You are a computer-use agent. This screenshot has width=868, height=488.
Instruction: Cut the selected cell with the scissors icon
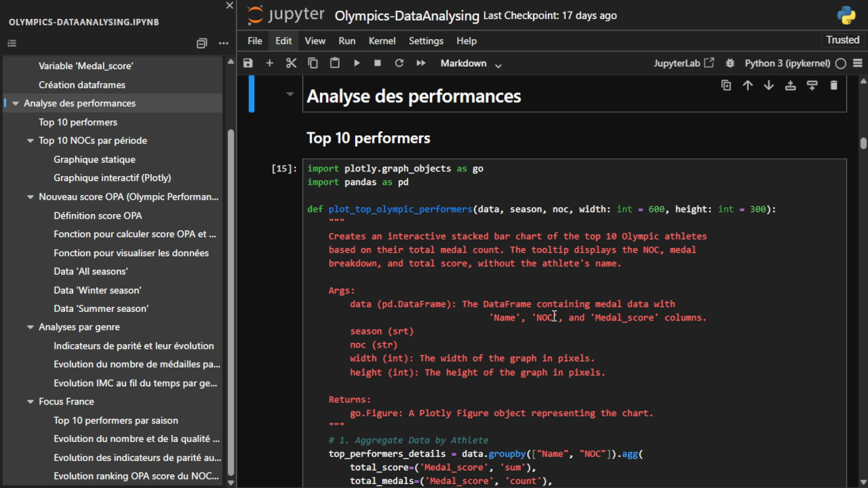(x=291, y=63)
